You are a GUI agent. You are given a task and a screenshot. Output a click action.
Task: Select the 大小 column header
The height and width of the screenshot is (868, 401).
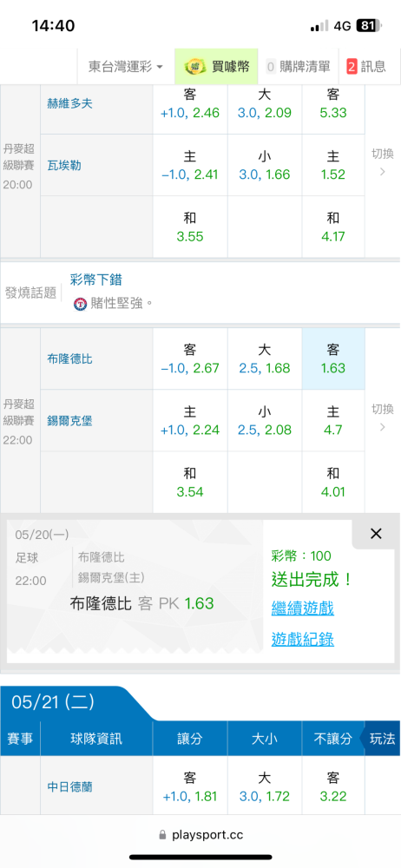(264, 739)
